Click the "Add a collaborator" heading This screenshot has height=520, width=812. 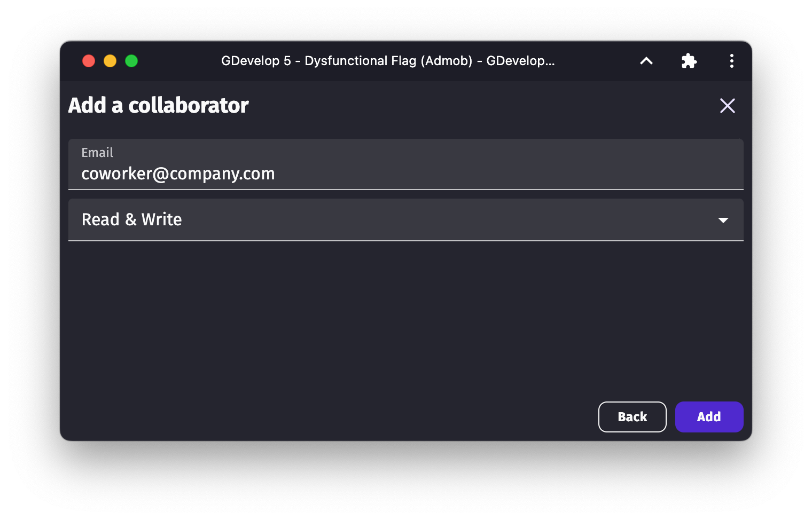(x=159, y=106)
